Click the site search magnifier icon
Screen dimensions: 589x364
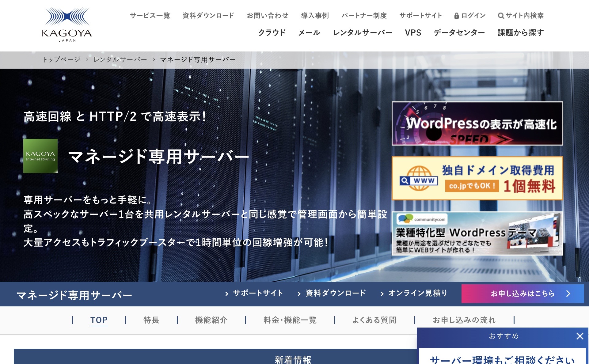[501, 16]
